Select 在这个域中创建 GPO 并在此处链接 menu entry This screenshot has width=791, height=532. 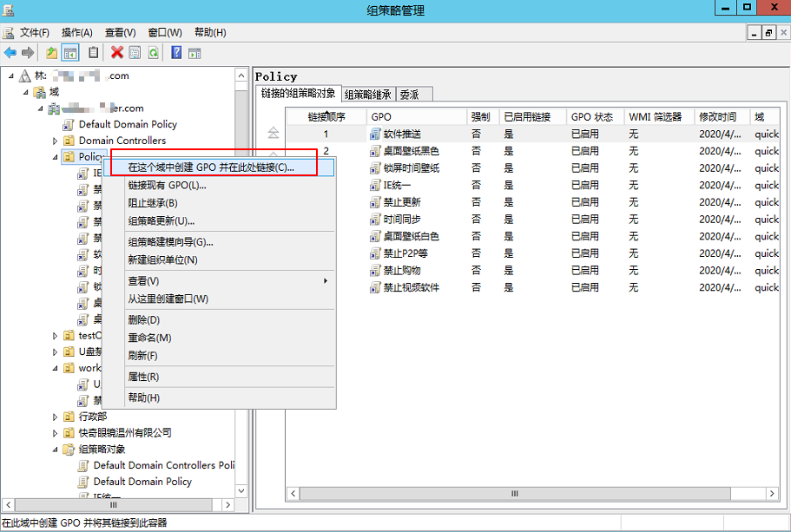[211, 167]
